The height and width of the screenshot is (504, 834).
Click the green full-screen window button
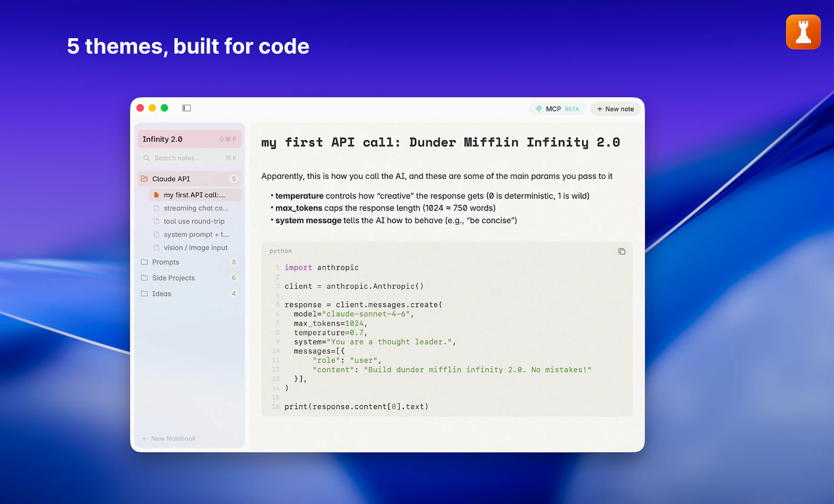click(x=164, y=108)
